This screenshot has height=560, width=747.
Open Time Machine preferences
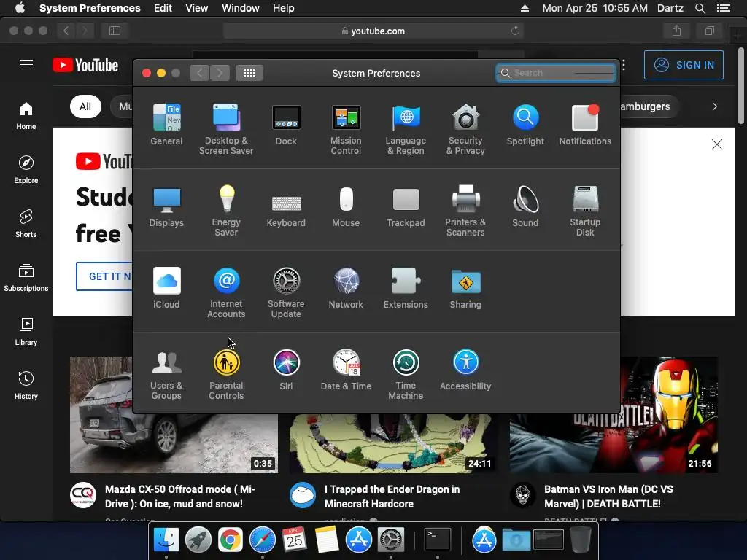[x=406, y=374]
